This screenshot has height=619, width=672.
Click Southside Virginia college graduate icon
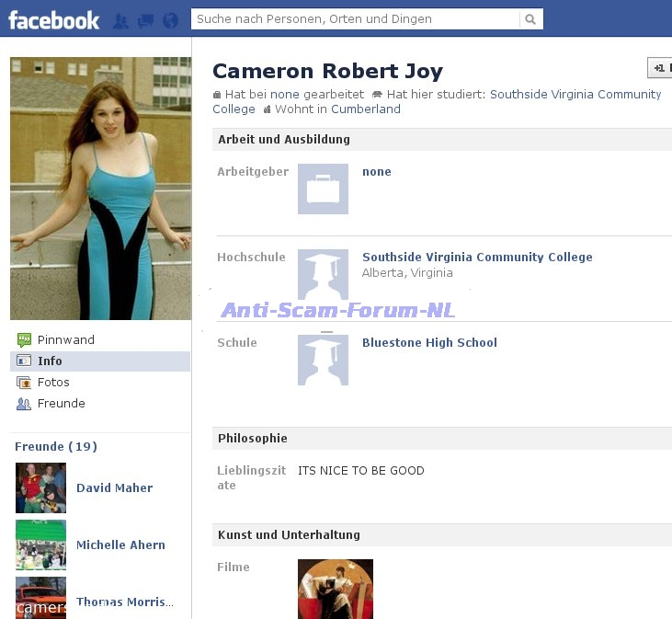point(323,273)
